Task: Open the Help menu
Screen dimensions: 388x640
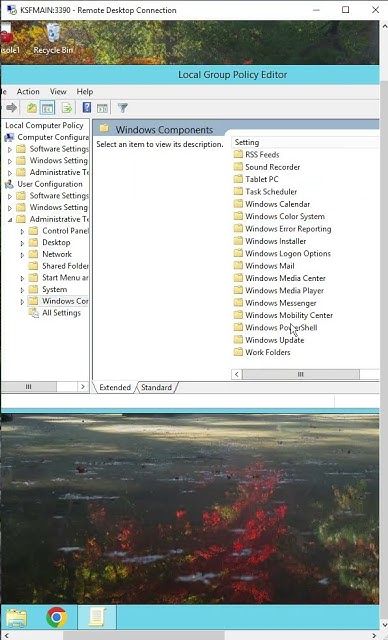Action: (85, 91)
